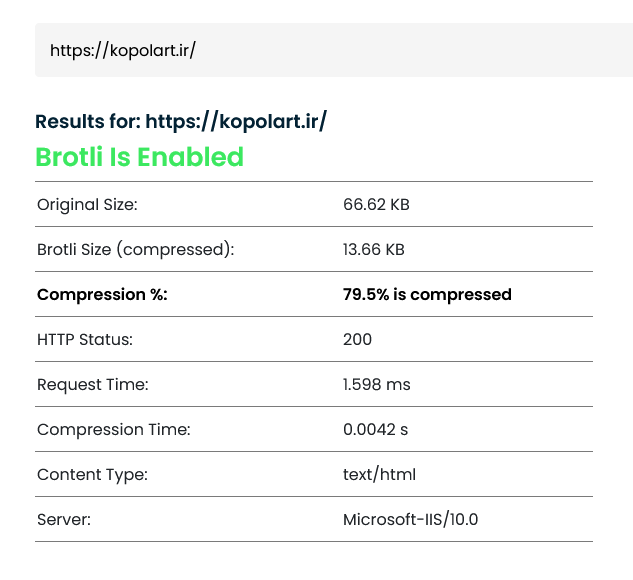Viewport: 633px width, 580px height.
Task: Click the Microsoft-IIS/10.0 value
Action: pyautogui.click(x=412, y=519)
